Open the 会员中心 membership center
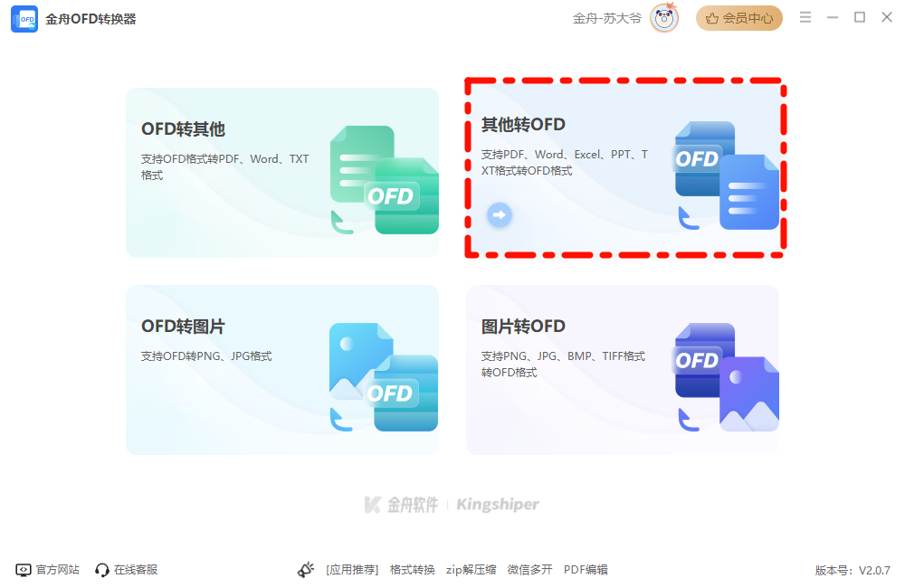This screenshot has height=588, width=905. tap(739, 18)
